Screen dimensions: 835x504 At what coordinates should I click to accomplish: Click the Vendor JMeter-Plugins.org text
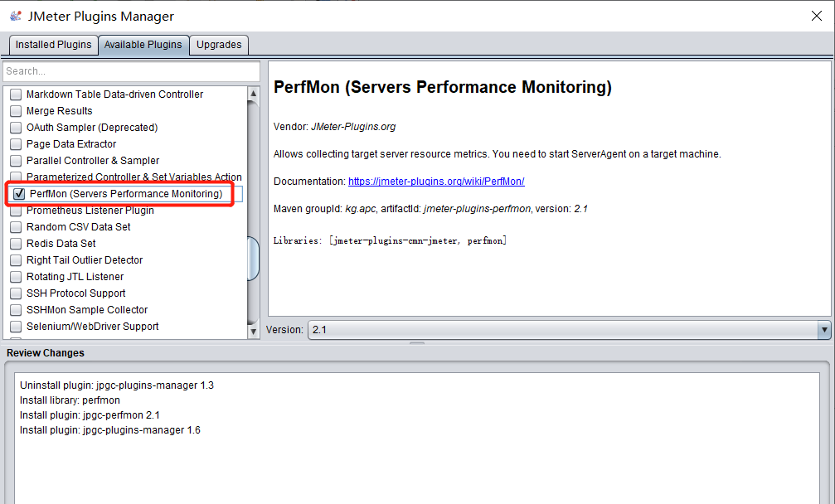click(x=334, y=127)
